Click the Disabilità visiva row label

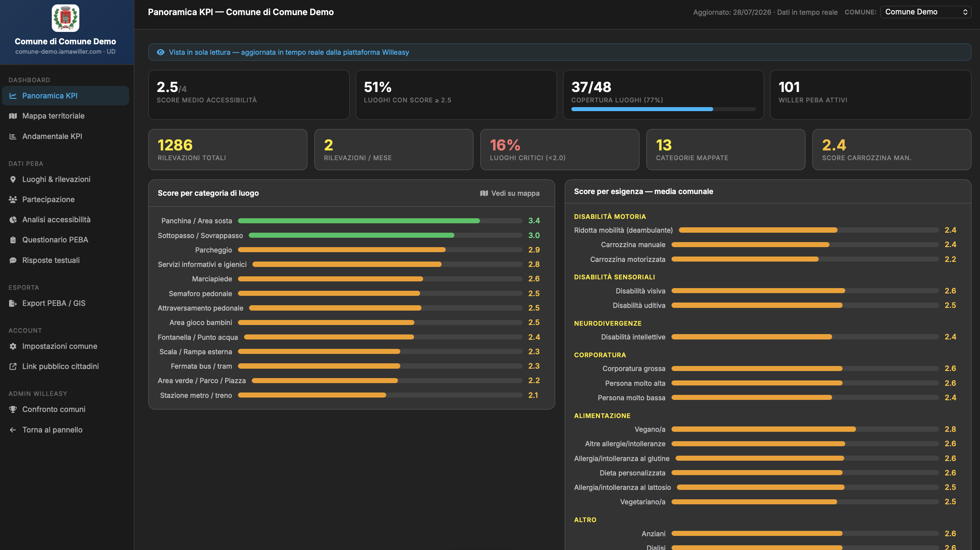[641, 291]
